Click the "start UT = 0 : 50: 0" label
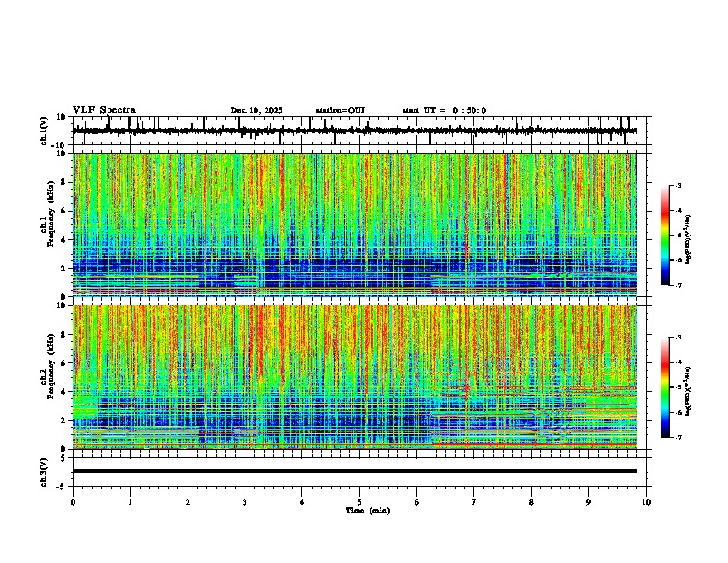 (444, 110)
